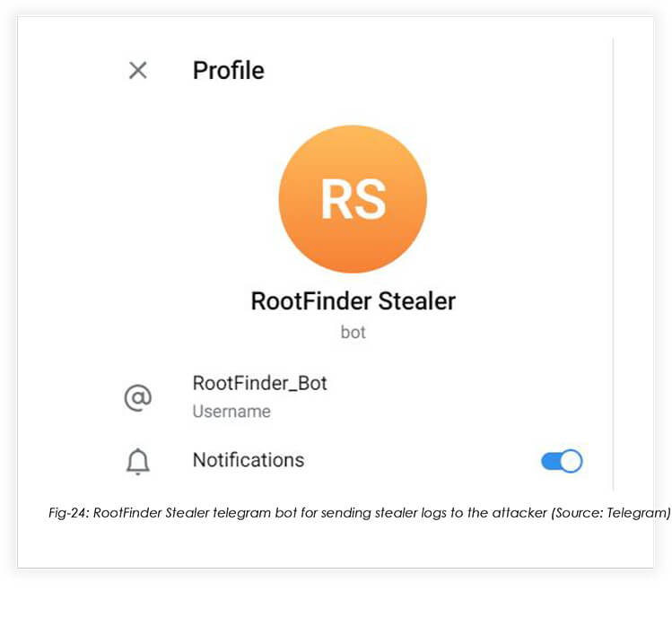This screenshot has width=672, height=617.
Task: Click the Profile heading
Action: (229, 71)
